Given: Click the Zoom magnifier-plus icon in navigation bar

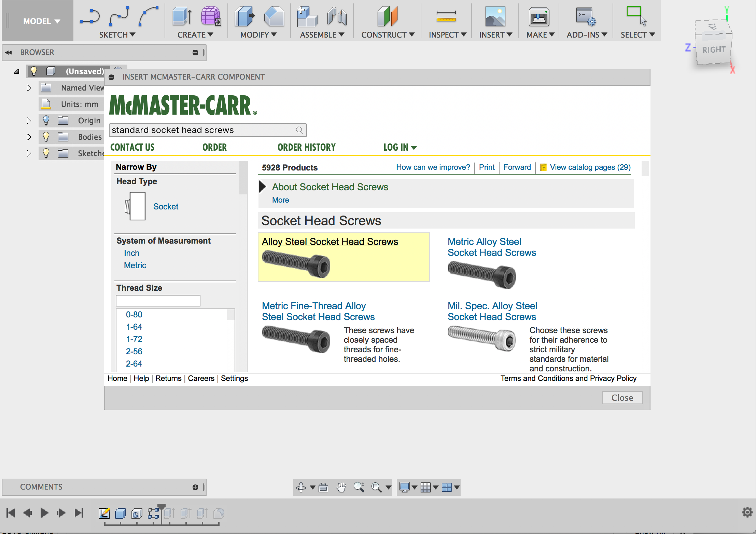Looking at the screenshot, I should [359, 487].
